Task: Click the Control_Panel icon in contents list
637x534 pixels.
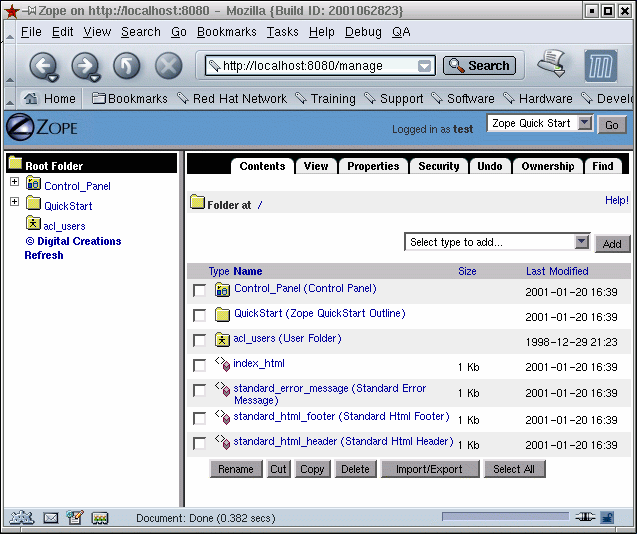Action: coord(222,289)
